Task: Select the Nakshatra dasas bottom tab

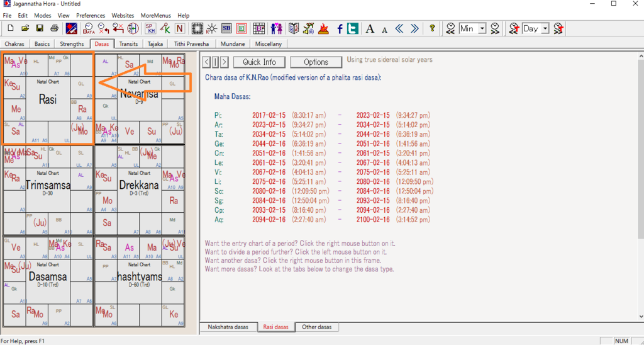Action: (x=228, y=327)
